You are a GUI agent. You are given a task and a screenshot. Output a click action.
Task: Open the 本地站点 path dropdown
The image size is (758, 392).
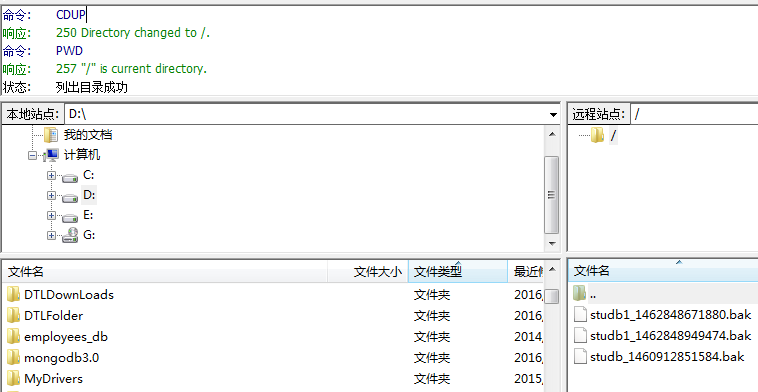(x=553, y=115)
